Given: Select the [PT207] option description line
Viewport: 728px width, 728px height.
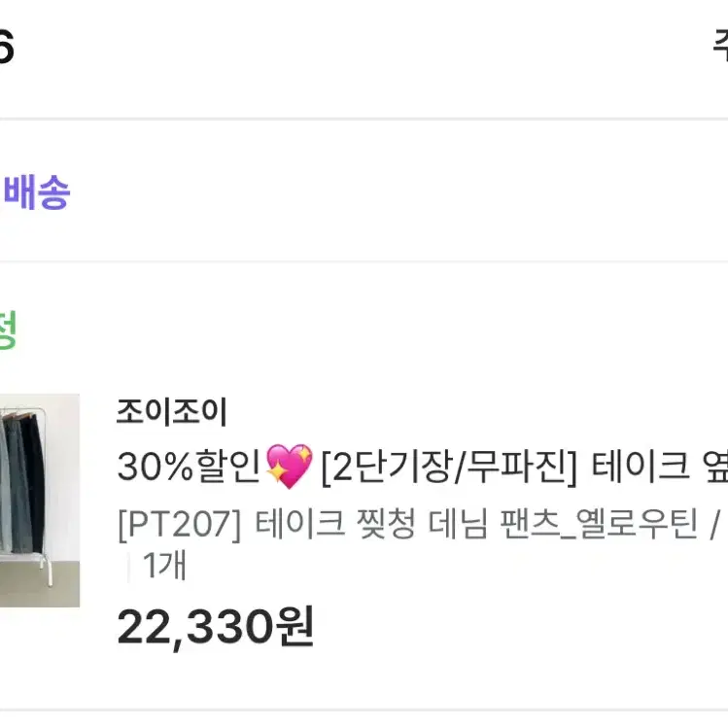Looking at the screenshot, I should (419, 524).
